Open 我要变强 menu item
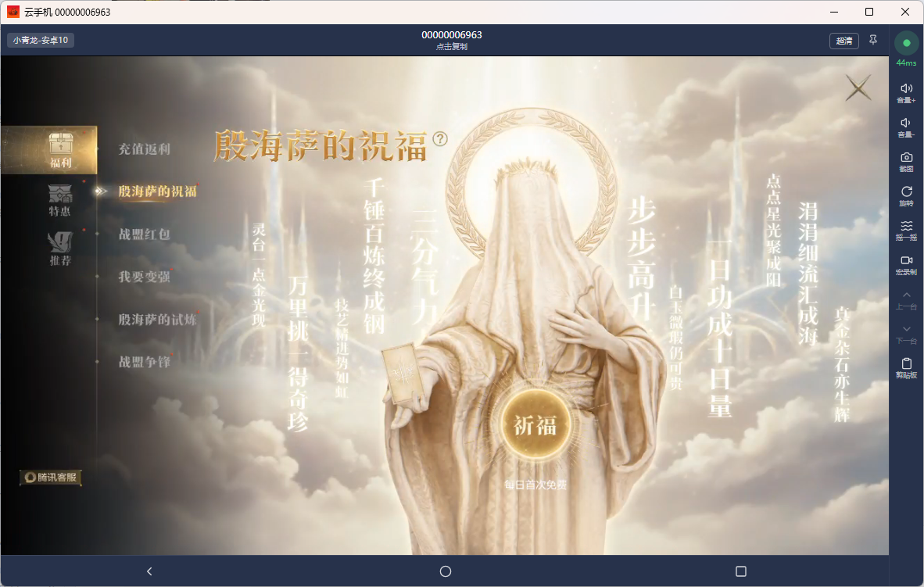 click(x=145, y=277)
